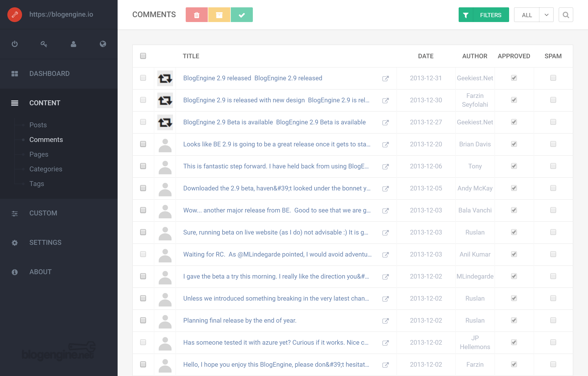Open external link for 'Planning final release' comment
The height and width of the screenshot is (376, 588).
tap(386, 321)
